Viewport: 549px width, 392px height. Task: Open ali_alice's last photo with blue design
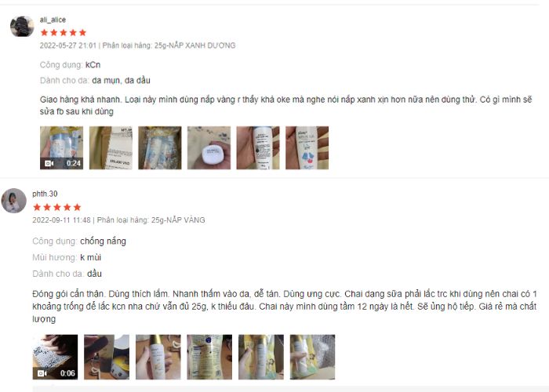[307, 147]
